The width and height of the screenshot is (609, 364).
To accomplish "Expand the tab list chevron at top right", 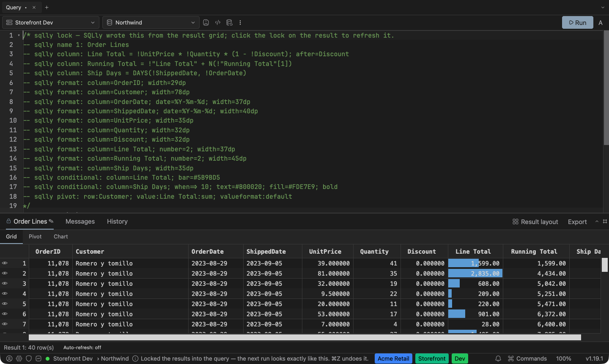I will [x=603, y=7].
